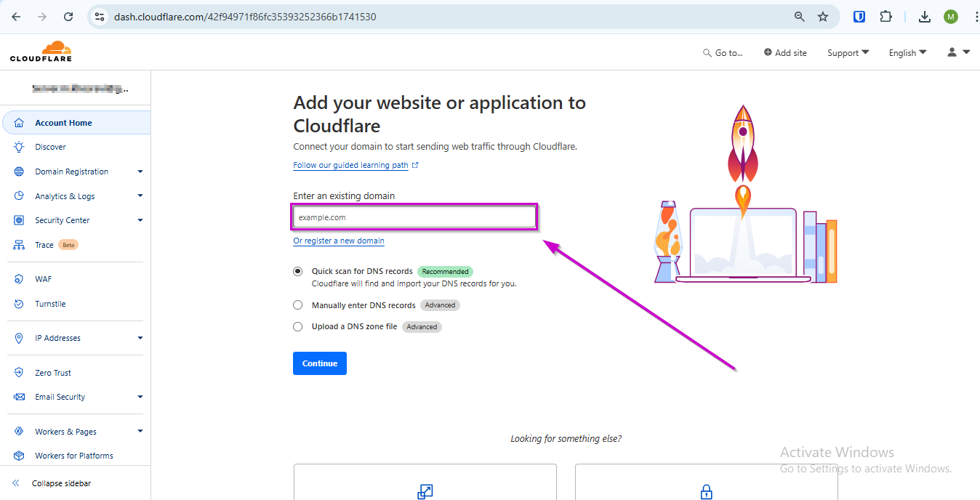Click Collapse sidebar text
The width and height of the screenshot is (980, 500).
61,483
